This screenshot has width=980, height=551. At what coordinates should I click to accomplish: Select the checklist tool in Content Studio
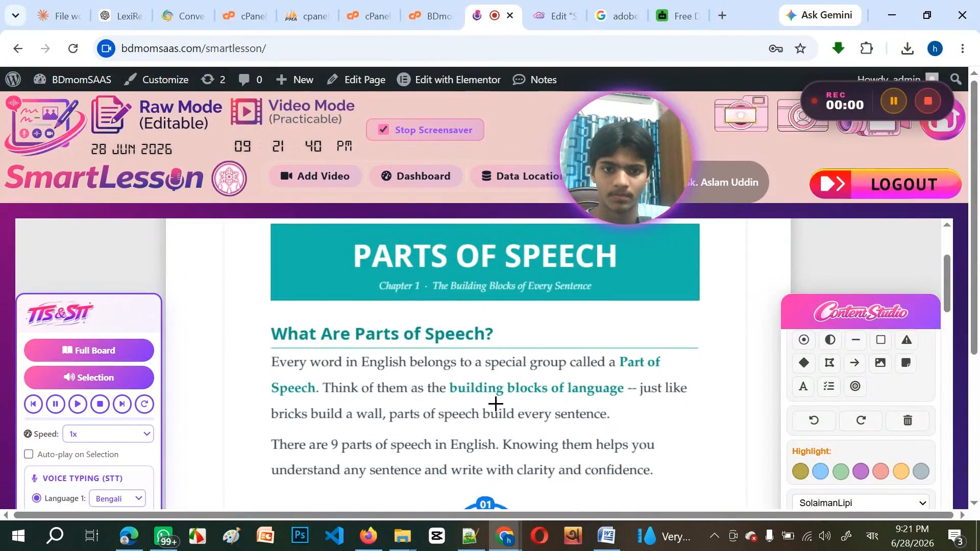click(829, 386)
